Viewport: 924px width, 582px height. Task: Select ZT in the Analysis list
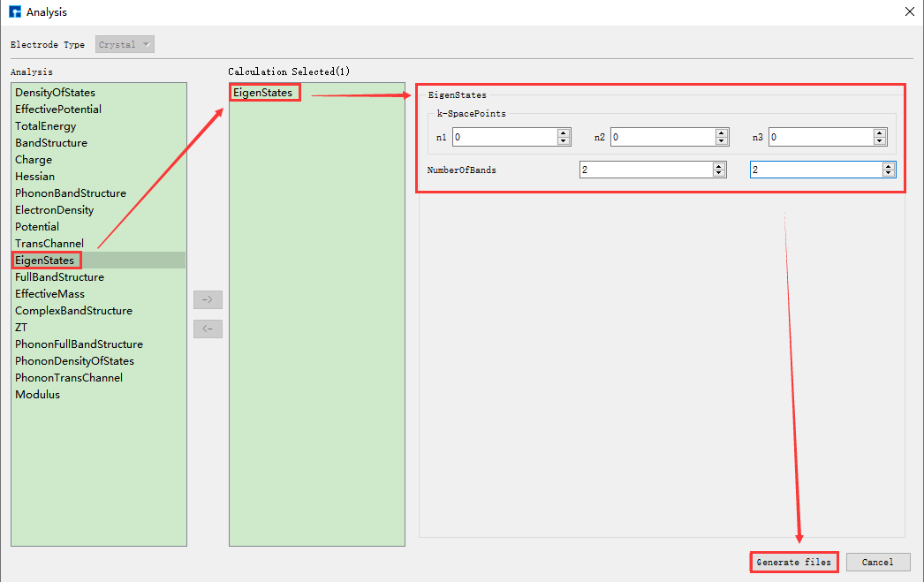21,328
